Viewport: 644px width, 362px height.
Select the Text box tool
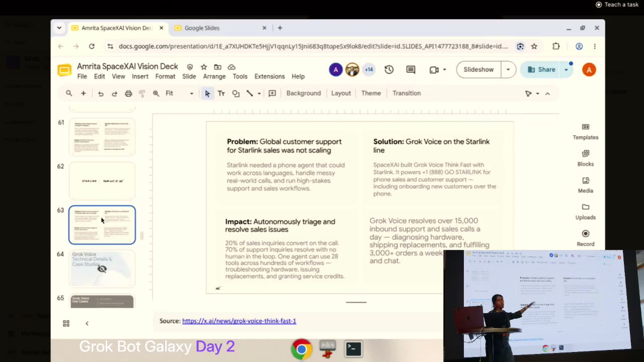click(x=221, y=94)
